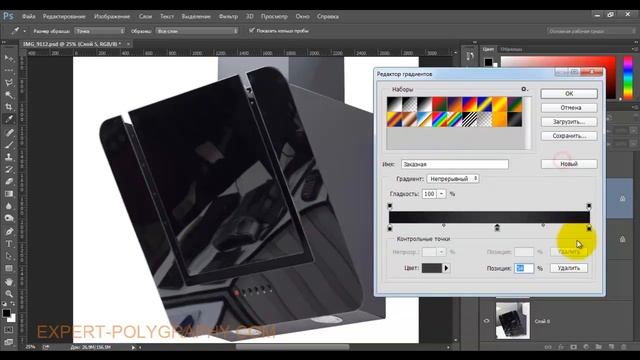Open the Просмотр menu
640x360 pixels.
[274, 16]
